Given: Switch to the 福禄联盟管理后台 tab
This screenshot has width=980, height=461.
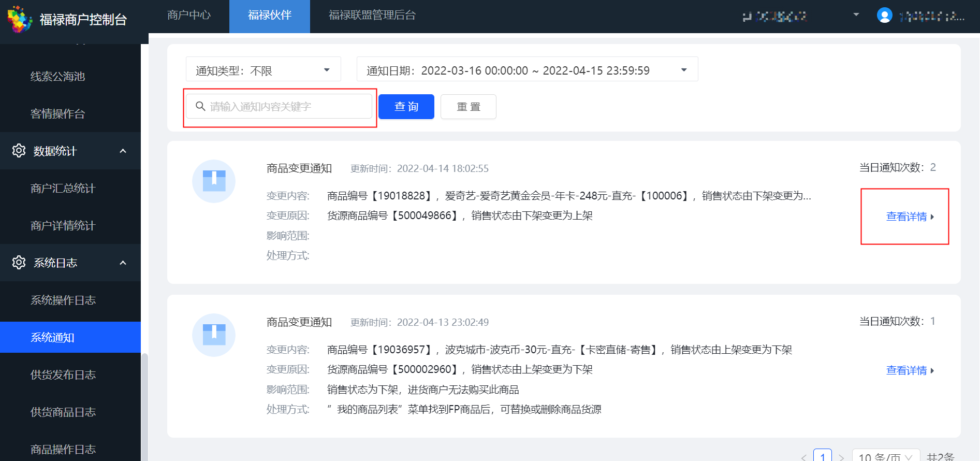Looking at the screenshot, I should [x=372, y=16].
